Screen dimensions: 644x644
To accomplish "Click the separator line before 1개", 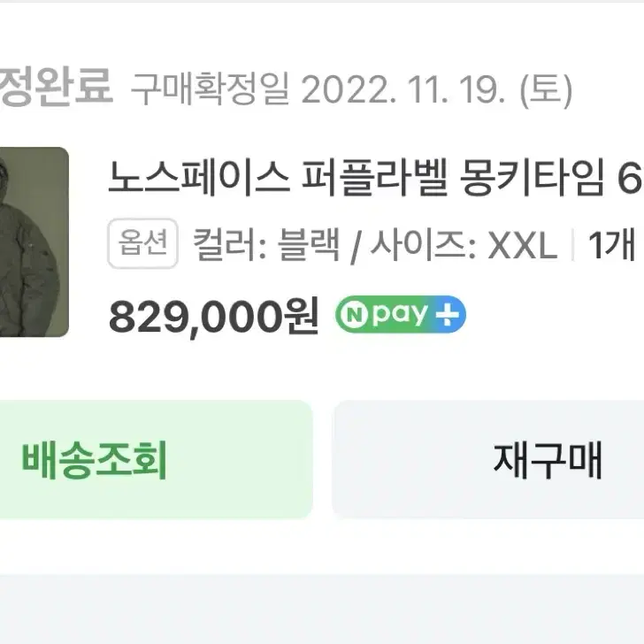I will [572, 245].
